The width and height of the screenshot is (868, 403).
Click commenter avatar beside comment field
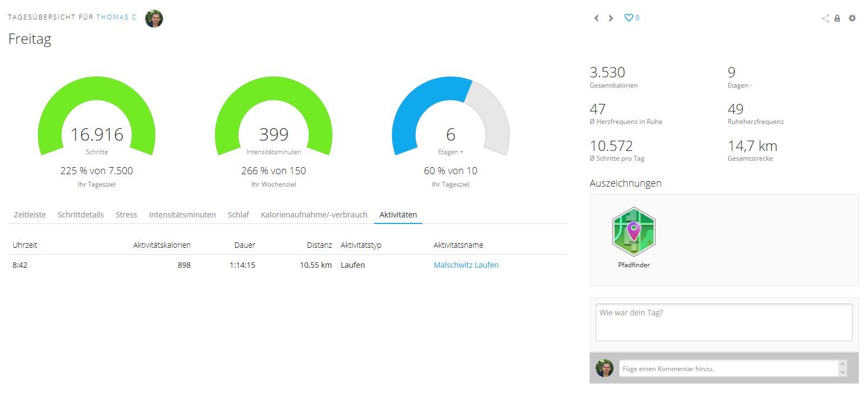604,368
